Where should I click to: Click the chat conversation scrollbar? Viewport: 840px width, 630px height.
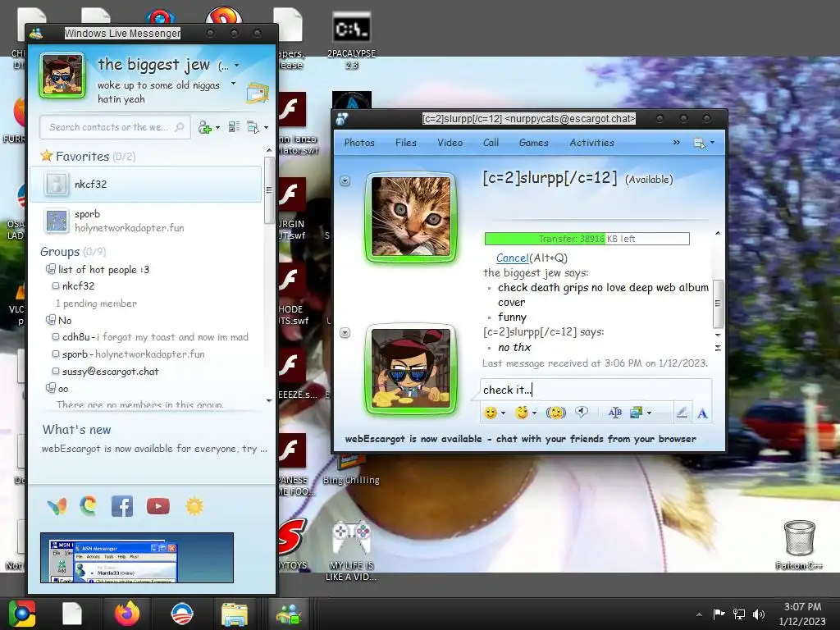(718, 303)
